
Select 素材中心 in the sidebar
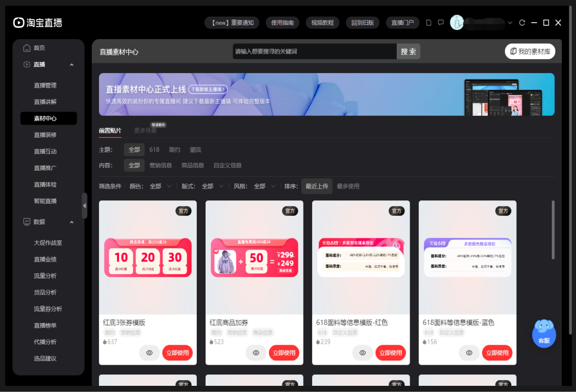point(48,118)
